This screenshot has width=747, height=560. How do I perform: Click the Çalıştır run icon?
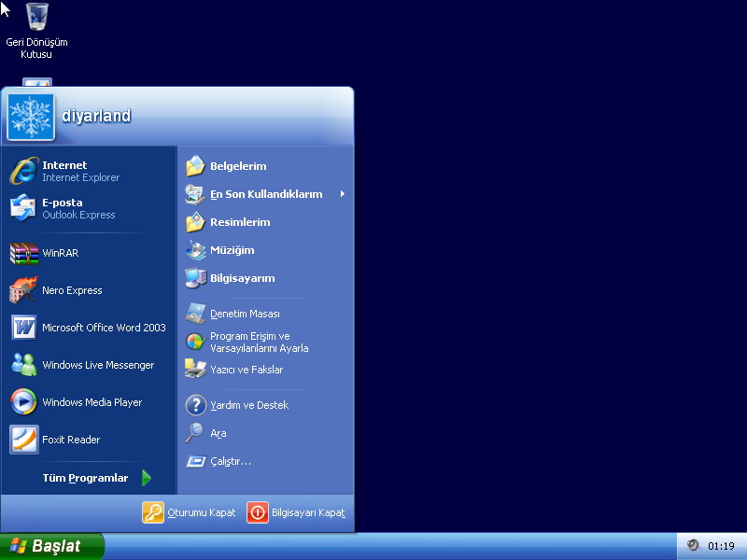tap(195, 461)
